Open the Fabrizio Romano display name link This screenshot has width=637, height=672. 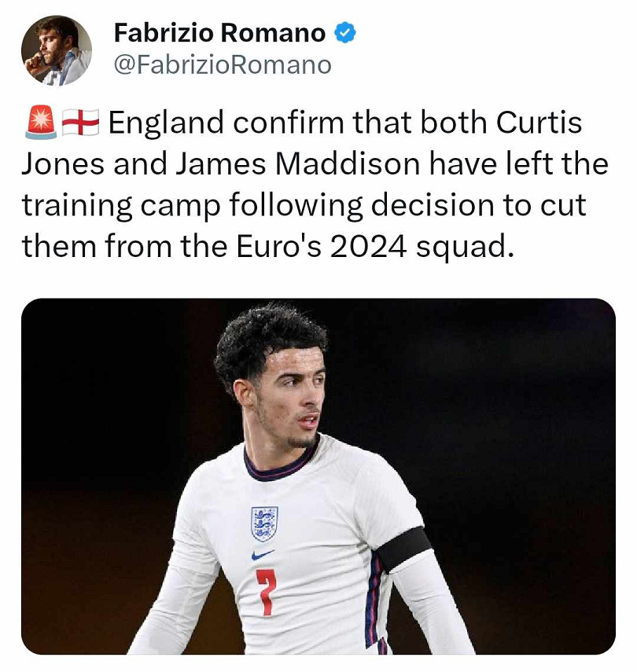(219, 33)
